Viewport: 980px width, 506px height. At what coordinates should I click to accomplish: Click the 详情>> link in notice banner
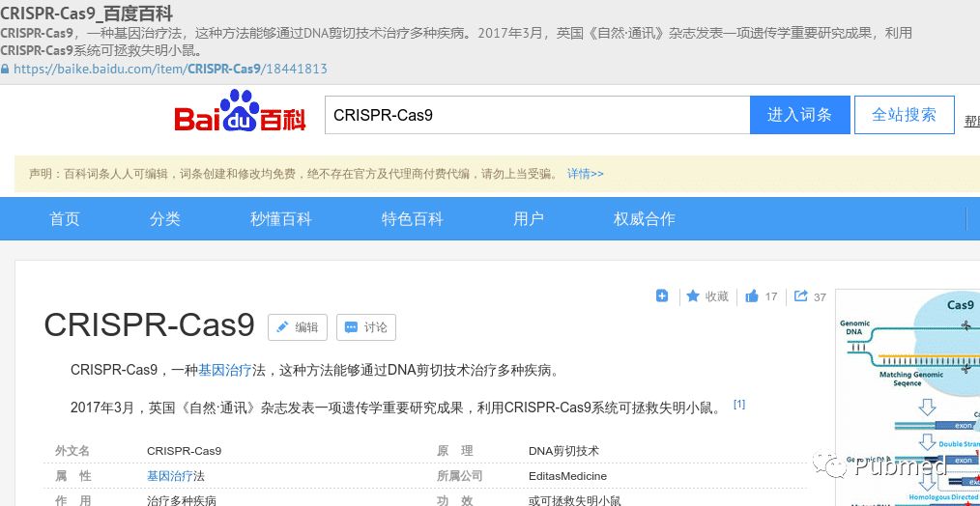[585, 174]
